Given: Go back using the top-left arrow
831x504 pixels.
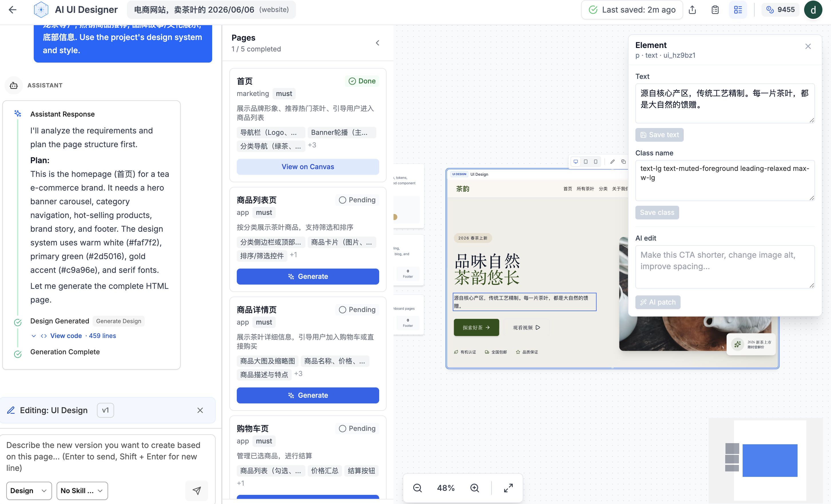Looking at the screenshot, I should point(13,10).
